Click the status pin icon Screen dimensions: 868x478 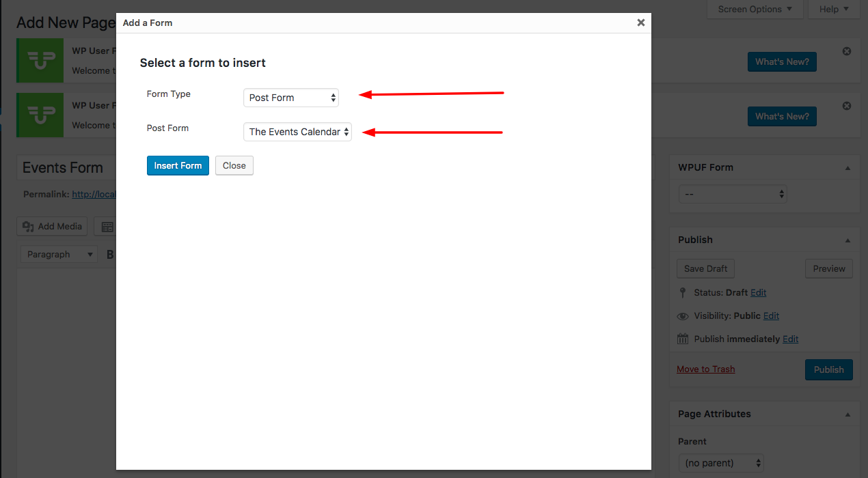point(682,292)
